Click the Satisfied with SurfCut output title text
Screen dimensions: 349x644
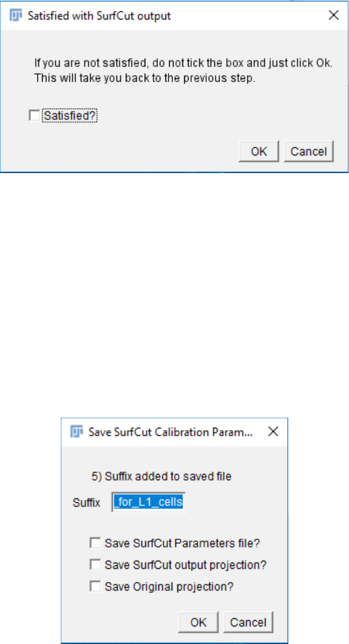pos(99,16)
